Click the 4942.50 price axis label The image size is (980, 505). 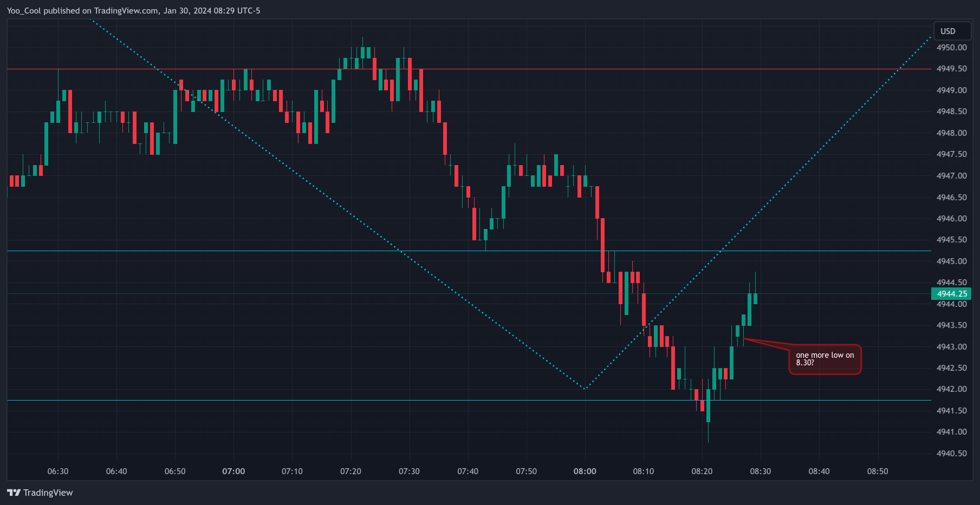pyautogui.click(x=952, y=368)
